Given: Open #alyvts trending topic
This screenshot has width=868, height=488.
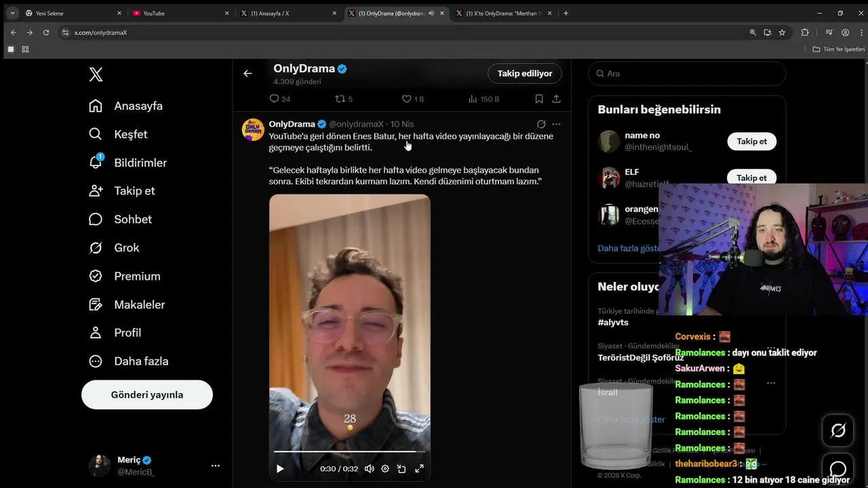Looking at the screenshot, I should pos(613,322).
